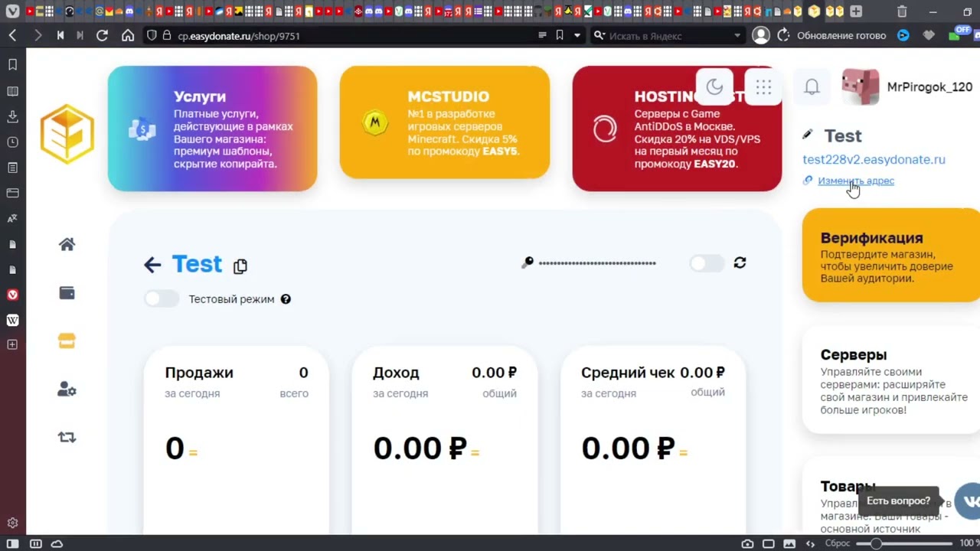Open the HOSTING promo banner
980x551 pixels.
click(x=677, y=129)
